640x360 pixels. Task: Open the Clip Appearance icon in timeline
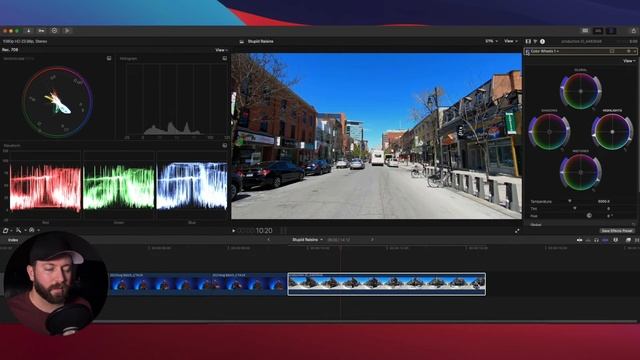click(x=616, y=240)
